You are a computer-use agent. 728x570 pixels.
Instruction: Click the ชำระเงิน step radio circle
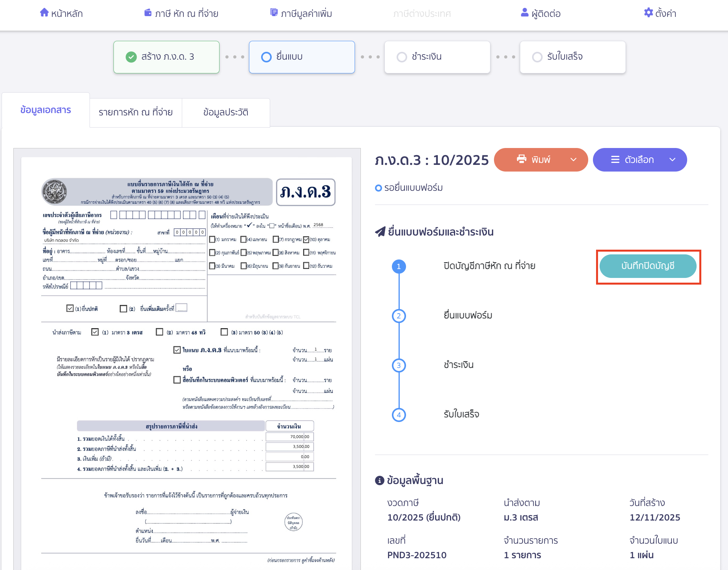[402, 57]
